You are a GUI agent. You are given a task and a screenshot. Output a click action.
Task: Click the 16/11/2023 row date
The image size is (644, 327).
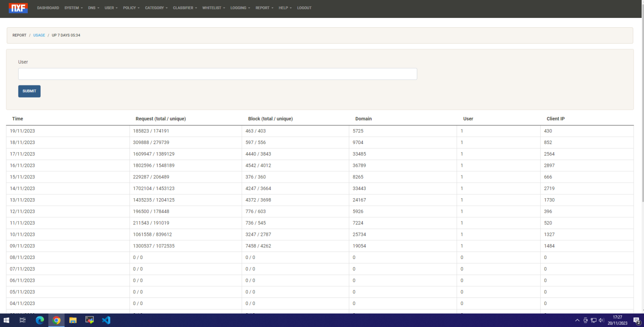pyautogui.click(x=22, y=166)
